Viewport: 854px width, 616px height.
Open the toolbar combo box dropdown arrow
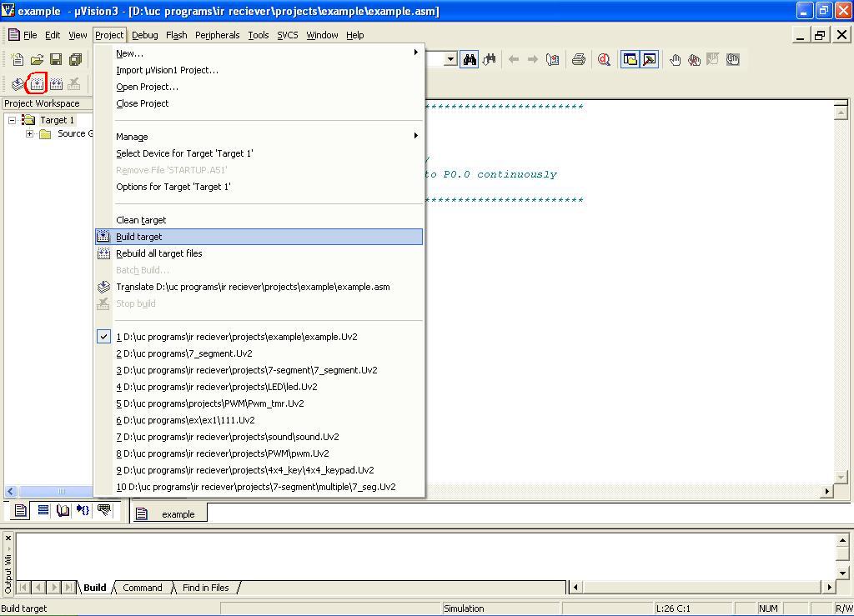[450, 59]
